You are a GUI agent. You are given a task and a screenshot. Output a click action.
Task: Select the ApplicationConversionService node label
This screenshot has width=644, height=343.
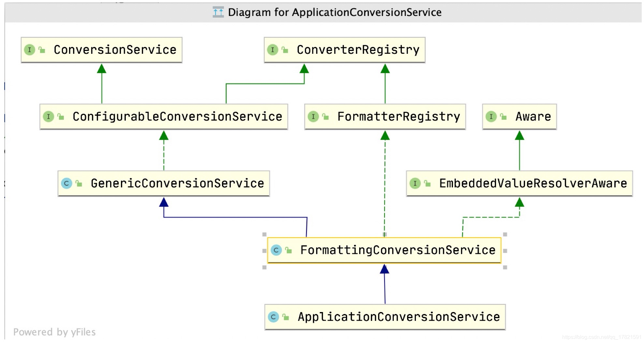click(399, 317)
